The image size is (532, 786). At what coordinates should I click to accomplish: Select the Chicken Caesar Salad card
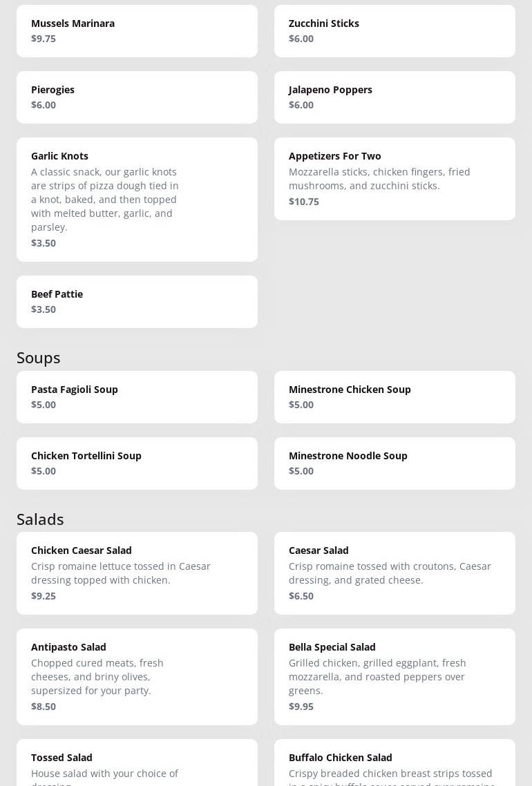pyautogui.click(x=137, y=573)
